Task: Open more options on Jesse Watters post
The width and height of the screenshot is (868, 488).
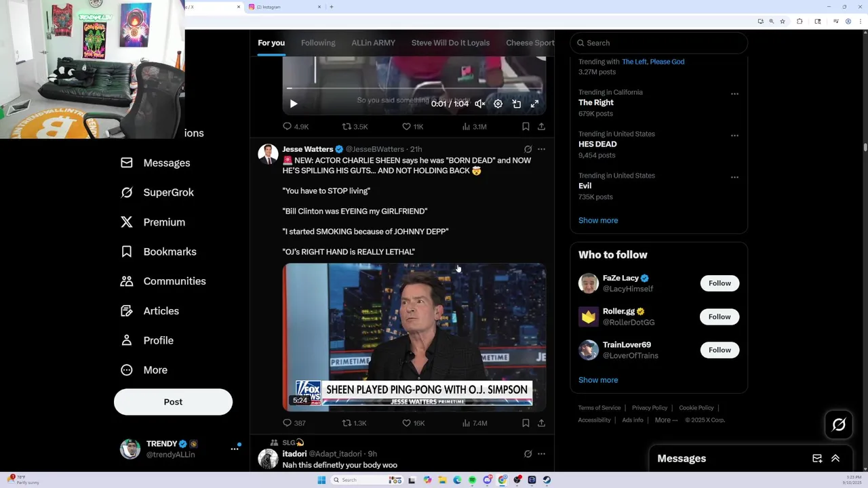Action: pos(541,149)
